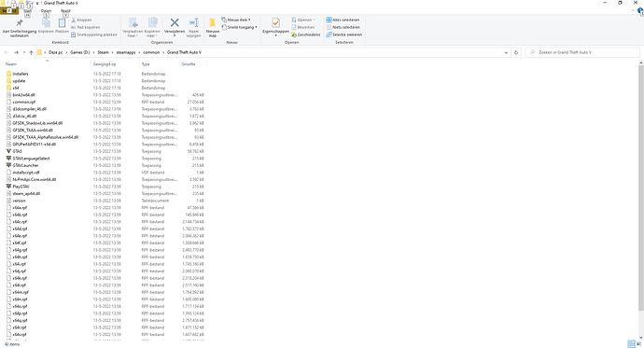
Task: Click Pad kopiëren in the ribbon
Action: coord(86,27)
